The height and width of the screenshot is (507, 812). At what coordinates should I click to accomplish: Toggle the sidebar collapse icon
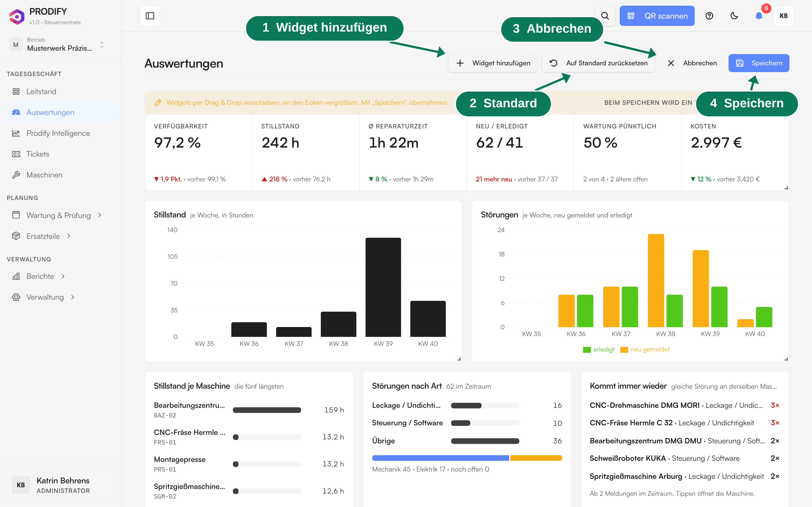(150, 16)
